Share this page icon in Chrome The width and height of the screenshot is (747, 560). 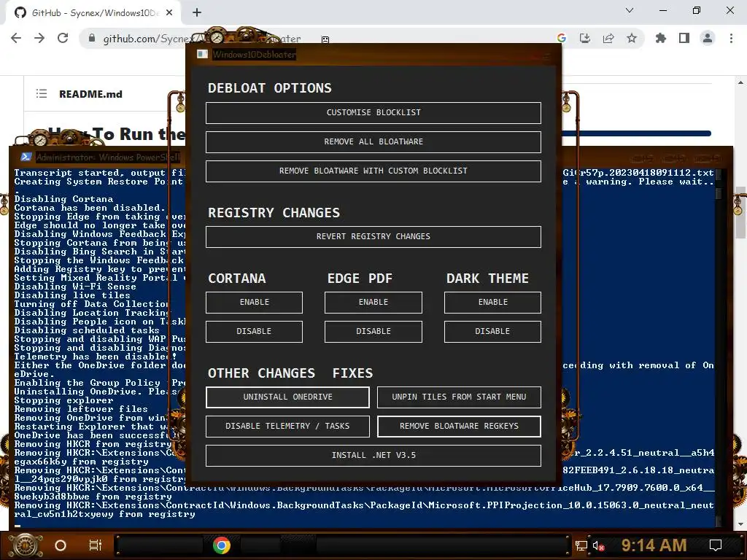(608, 38)
